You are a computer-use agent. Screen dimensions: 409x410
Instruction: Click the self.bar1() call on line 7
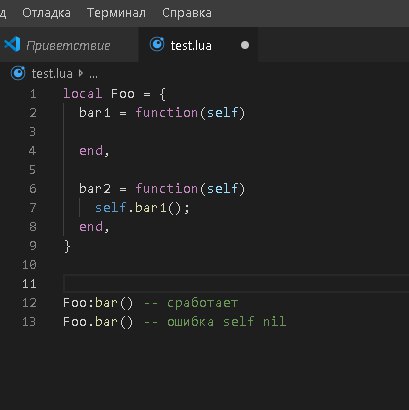point(142,208)
